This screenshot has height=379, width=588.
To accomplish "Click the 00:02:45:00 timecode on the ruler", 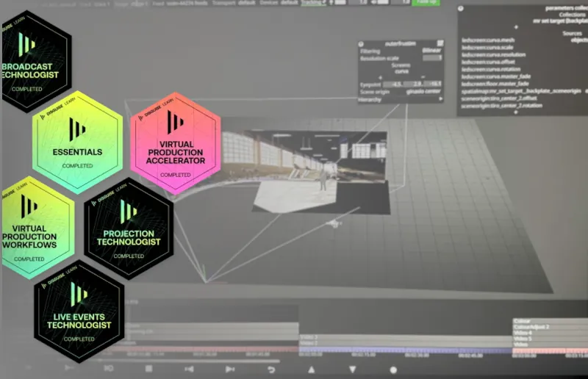I will click(470, 355).
